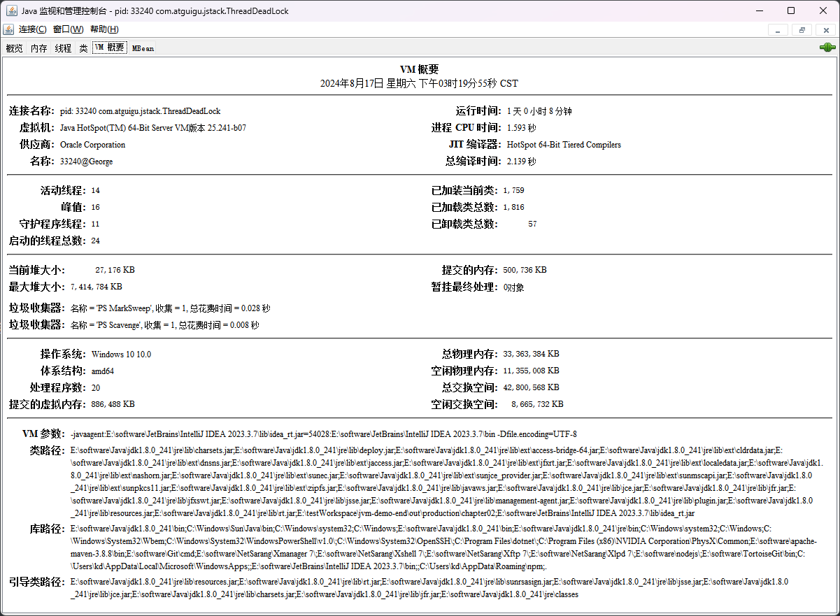Switch to the MBean tab
840x616 pixels.
click(x=143, y=48)
